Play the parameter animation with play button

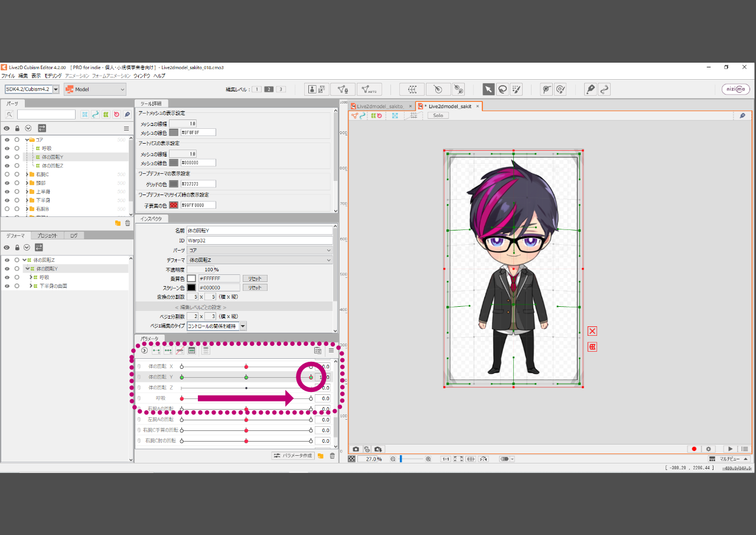731,449
